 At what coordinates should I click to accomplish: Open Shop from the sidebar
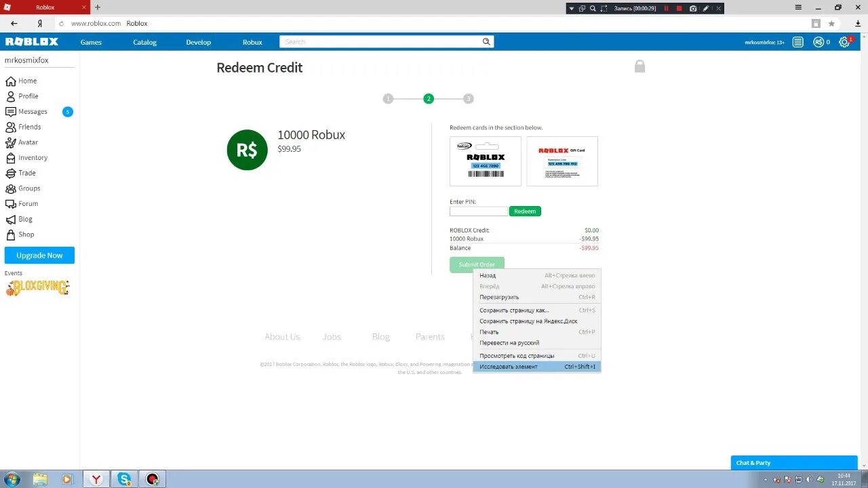pyautogui.click(x=26, y=235)
